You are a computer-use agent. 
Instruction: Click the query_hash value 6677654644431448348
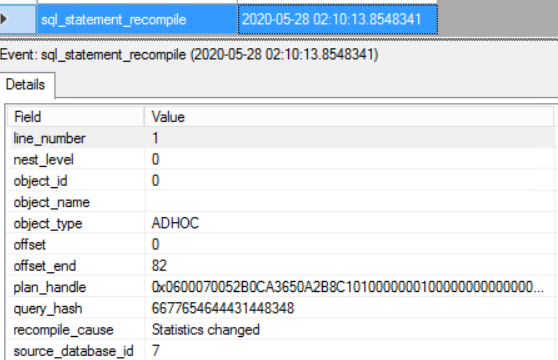click(223, 308)
